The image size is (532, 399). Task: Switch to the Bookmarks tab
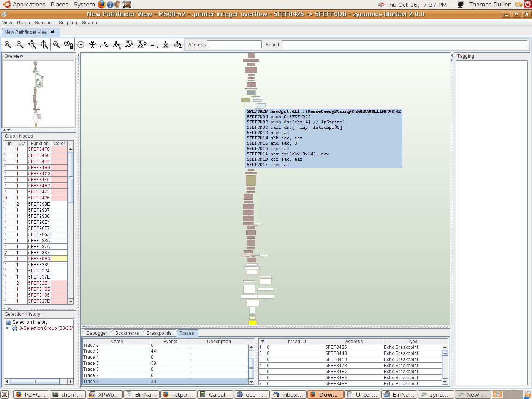pyautogui.click(x=127, y=333)
